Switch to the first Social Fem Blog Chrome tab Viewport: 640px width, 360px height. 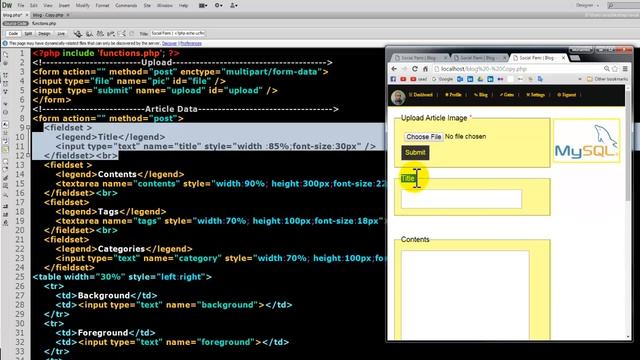click(419, 58)
